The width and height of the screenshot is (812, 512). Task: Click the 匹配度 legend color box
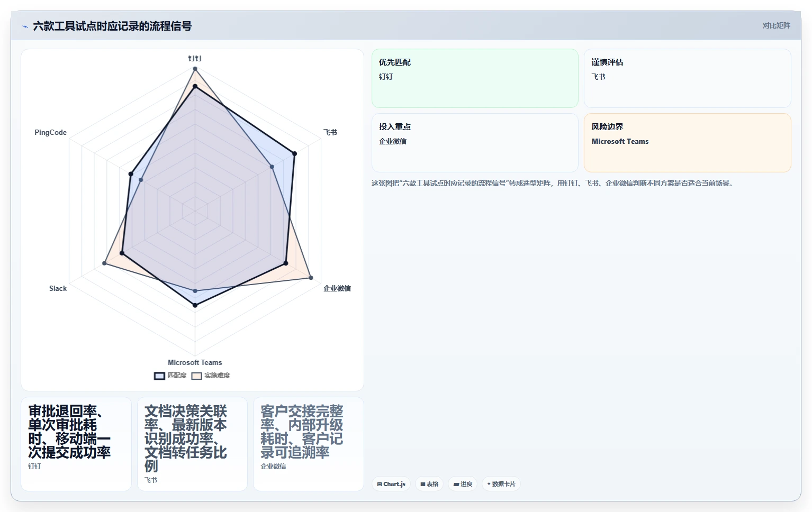(159, 376)
